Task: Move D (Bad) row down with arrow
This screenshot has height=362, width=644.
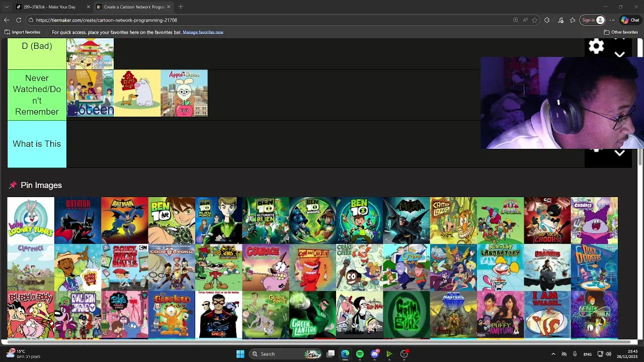Action: point(620,54)
